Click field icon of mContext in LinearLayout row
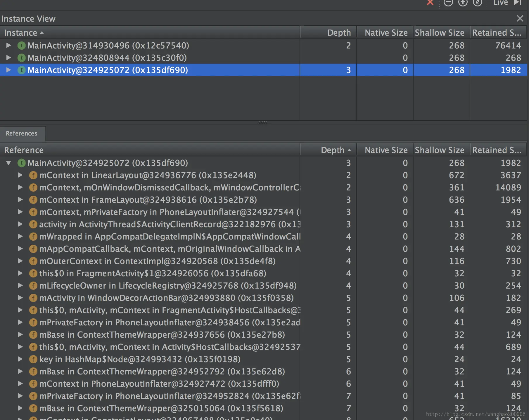Screen dimensions: 529x420 tap(33, 175)
